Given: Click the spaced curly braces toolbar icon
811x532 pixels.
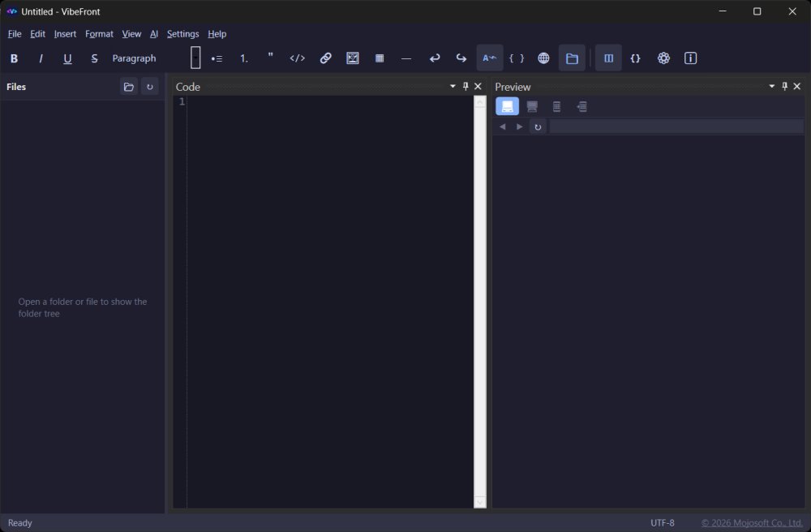Looking at the screenshot, I should pyautogui.click(x=516, y=58).
